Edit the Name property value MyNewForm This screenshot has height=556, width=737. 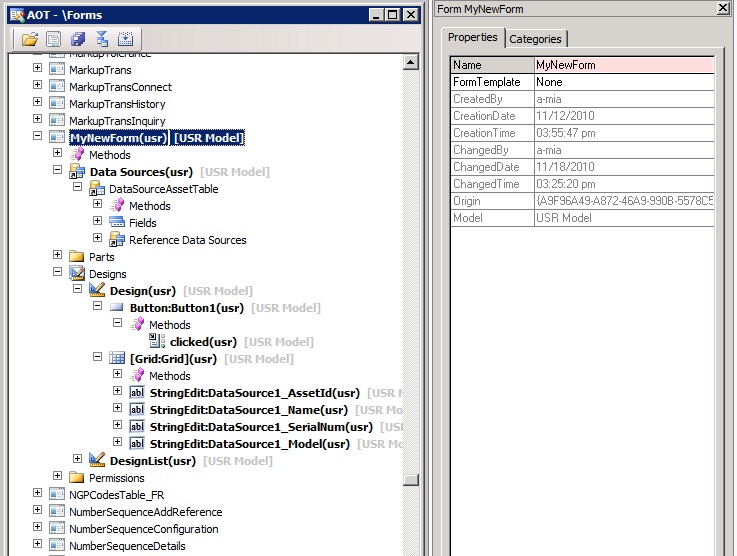(624, 65)
